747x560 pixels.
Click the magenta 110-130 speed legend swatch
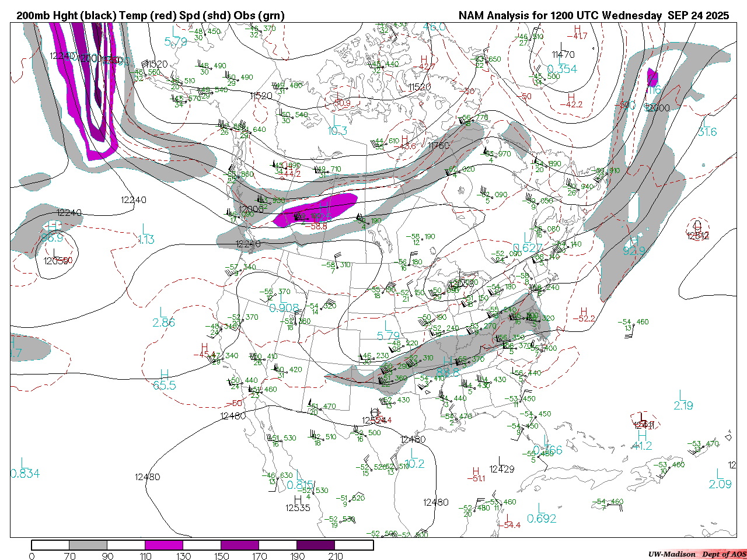164,545
